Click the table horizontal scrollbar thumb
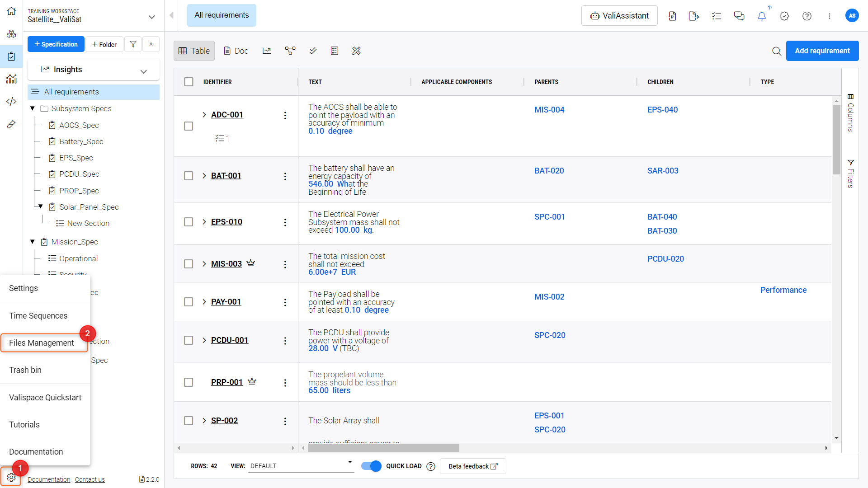 (383, 448)
